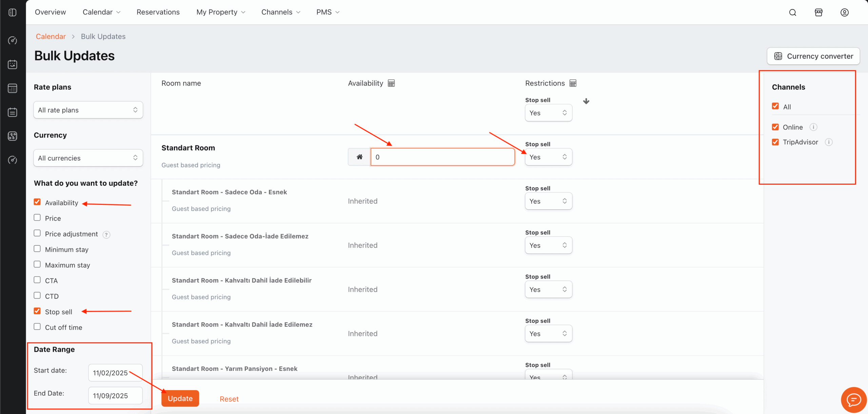Expand the All currencies dropdown

[x=88, y=158]
